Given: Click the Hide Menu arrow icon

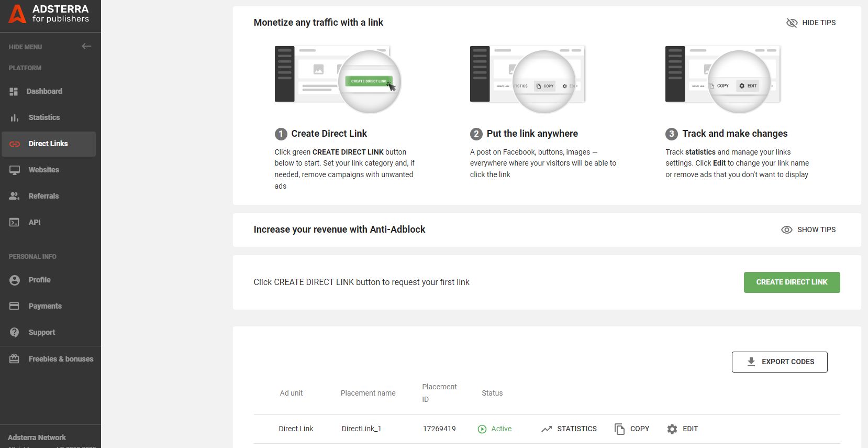Looking at the screenshot, I should pos(86,46).
